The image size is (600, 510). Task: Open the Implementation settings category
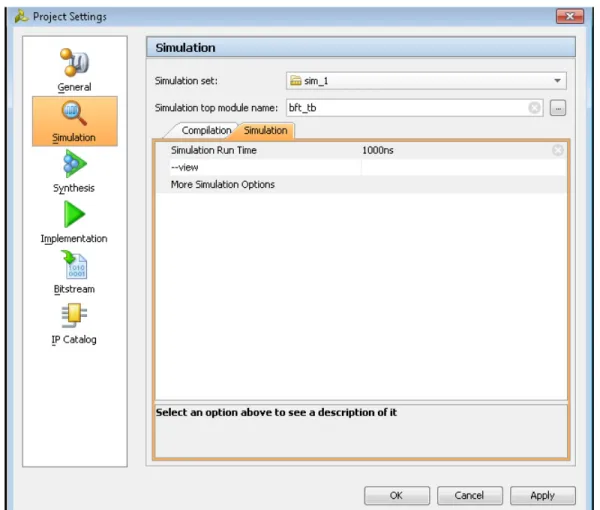pos(74,222)
